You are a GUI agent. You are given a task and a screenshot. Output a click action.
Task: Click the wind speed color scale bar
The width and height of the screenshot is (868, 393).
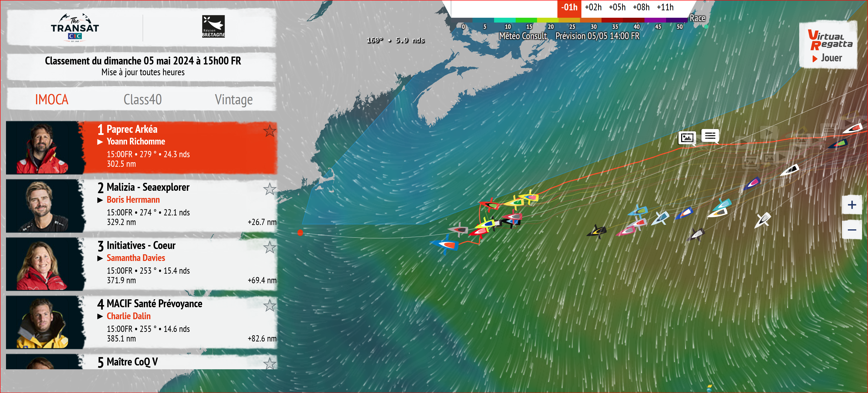tap(569, 20)
